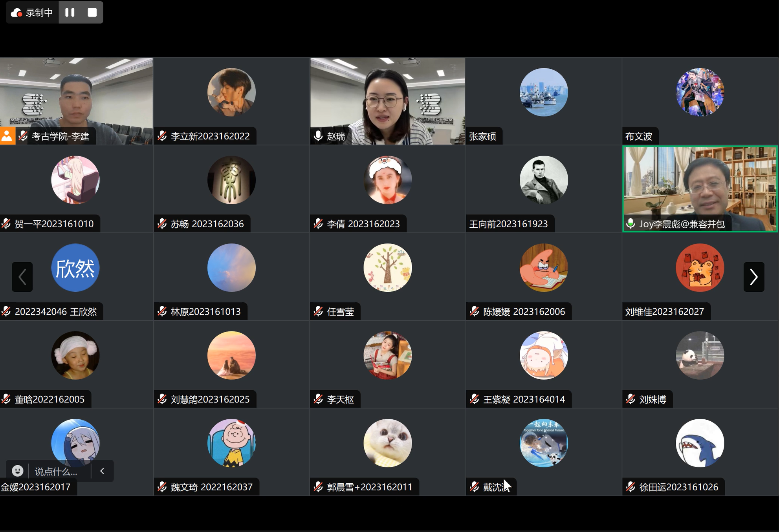Viewport: 779px width, 532px height.
Task: Click the host icon beside 考古学院-李建
Action: 7,136
